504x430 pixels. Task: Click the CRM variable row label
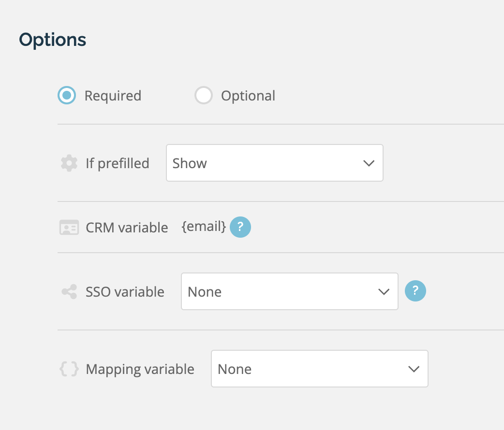pos(127,227)
